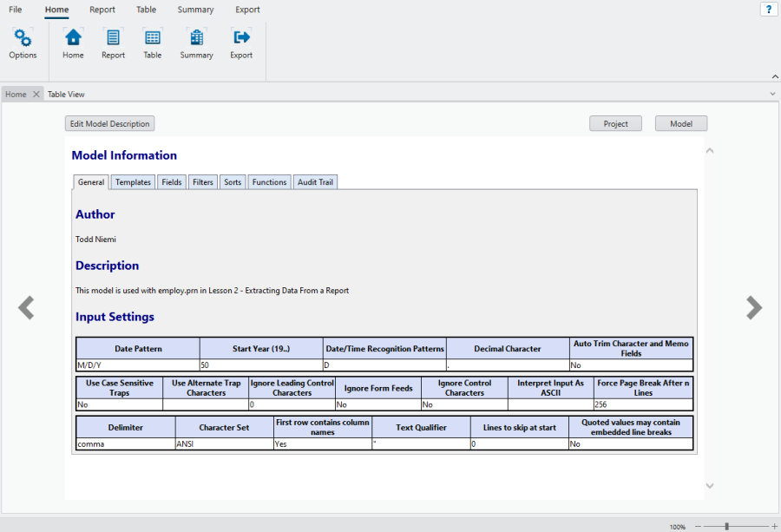This screenshot has height=532, width=781.
Task: Click the Export arrow icon
Action: tap(241, 38)
